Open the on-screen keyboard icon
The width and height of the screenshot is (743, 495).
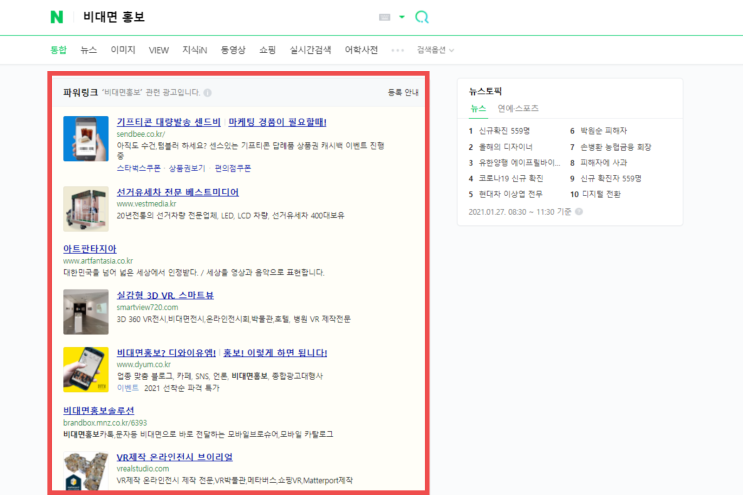click(x=384, y=17)
